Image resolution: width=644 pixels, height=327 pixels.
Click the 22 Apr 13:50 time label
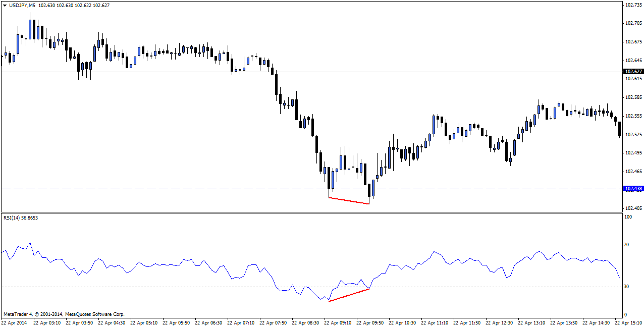(x=564, y=322)
